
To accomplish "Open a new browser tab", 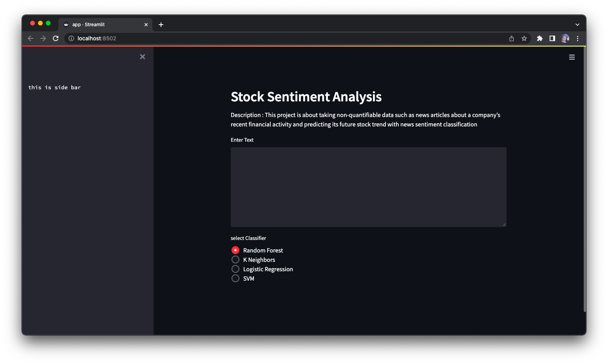I will pyautogui.click(x=161, y=25).
